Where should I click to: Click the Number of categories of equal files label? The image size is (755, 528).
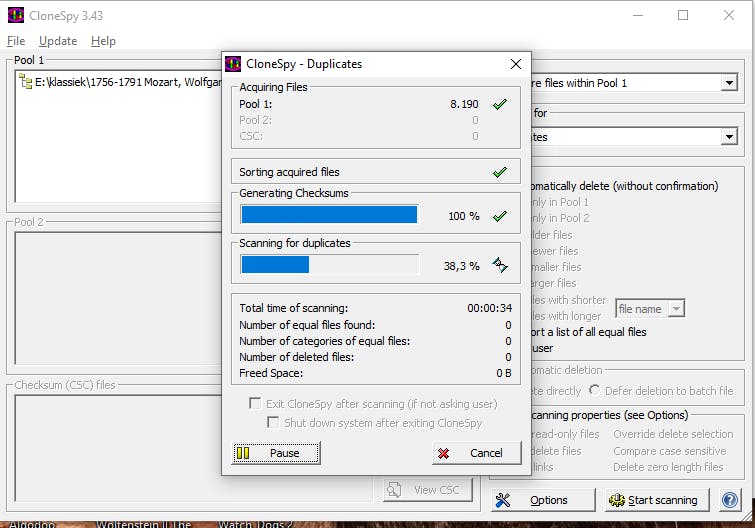click(325, 341)
